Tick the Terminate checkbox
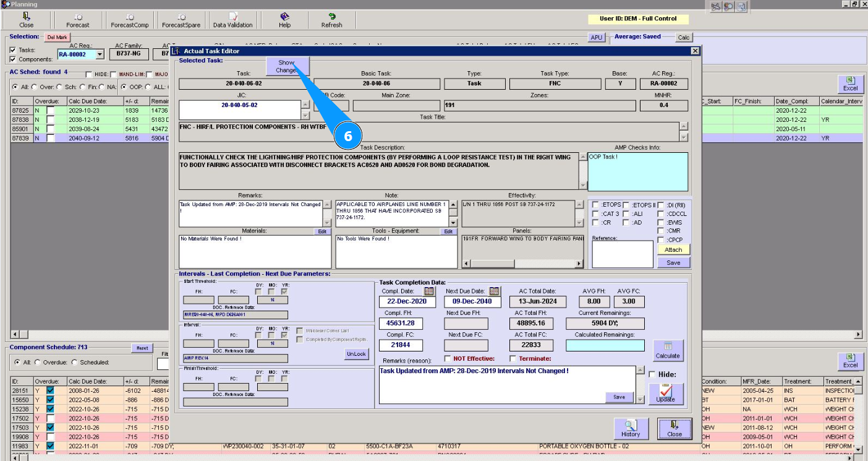The height and width of the screenshot is (461, 868). pyautogui.click(x=513, y=359)
